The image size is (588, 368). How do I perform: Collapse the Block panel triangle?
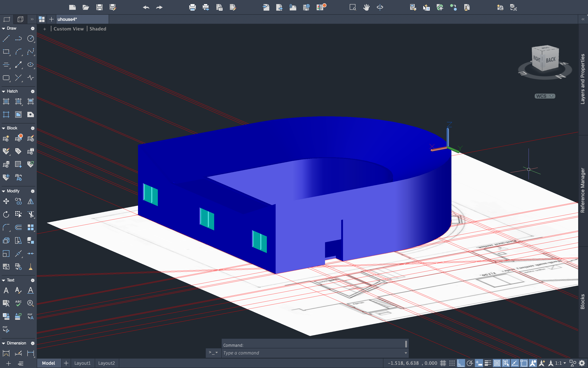click(3, 128)
